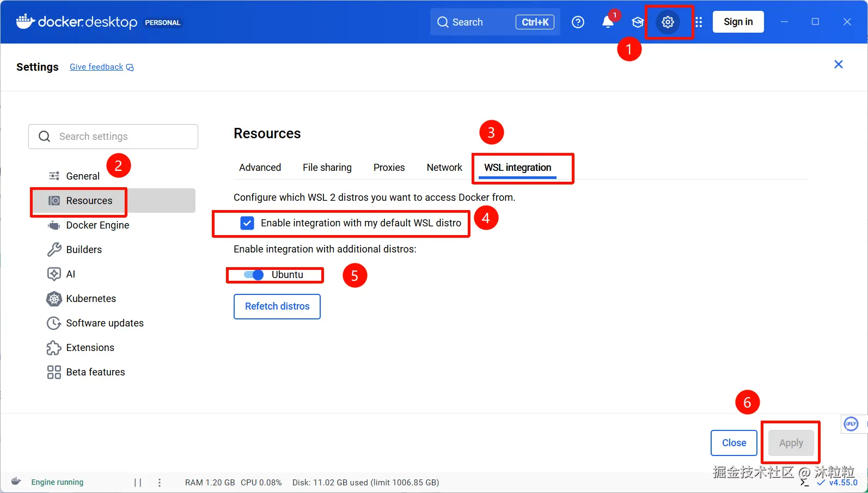The image size is (868, 493).
Task: Click the Engine running status text
Action: click(x=57, y=482)
